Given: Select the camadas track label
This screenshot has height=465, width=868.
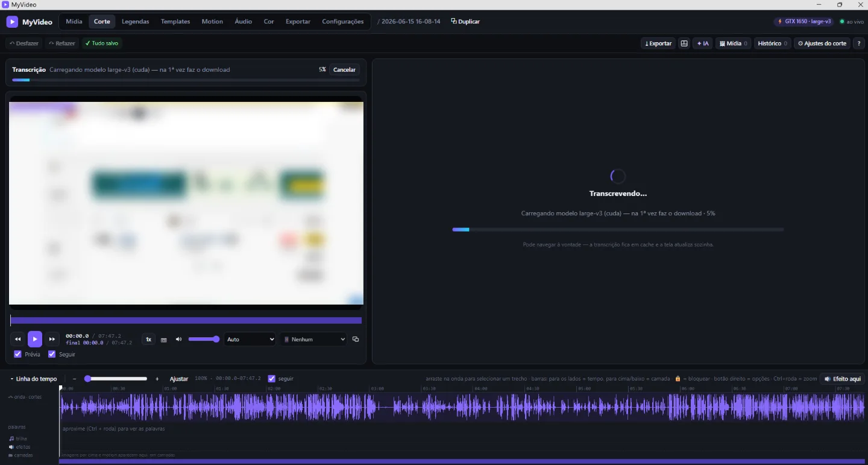Looking at the screenshot, I should (x=20, y=455).
